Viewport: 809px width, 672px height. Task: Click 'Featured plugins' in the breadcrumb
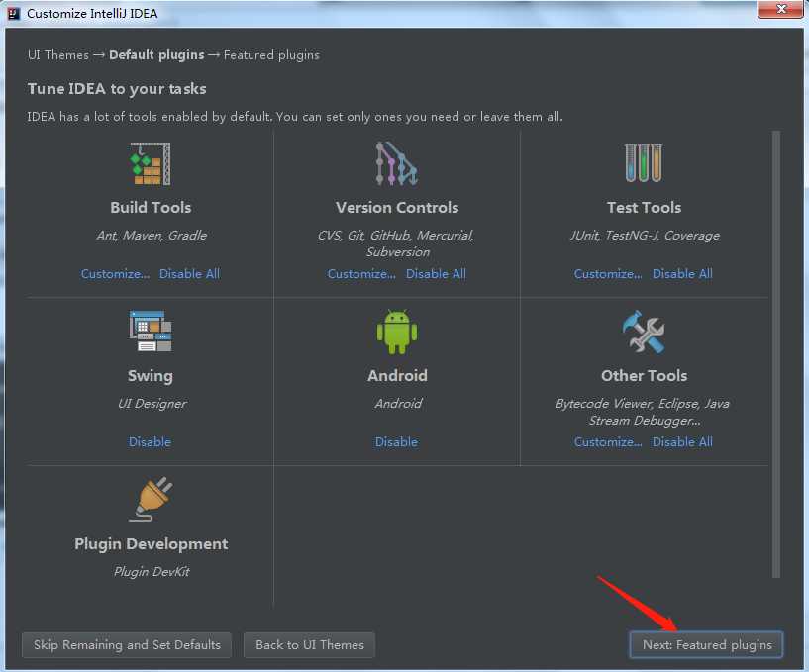[271, 55]
